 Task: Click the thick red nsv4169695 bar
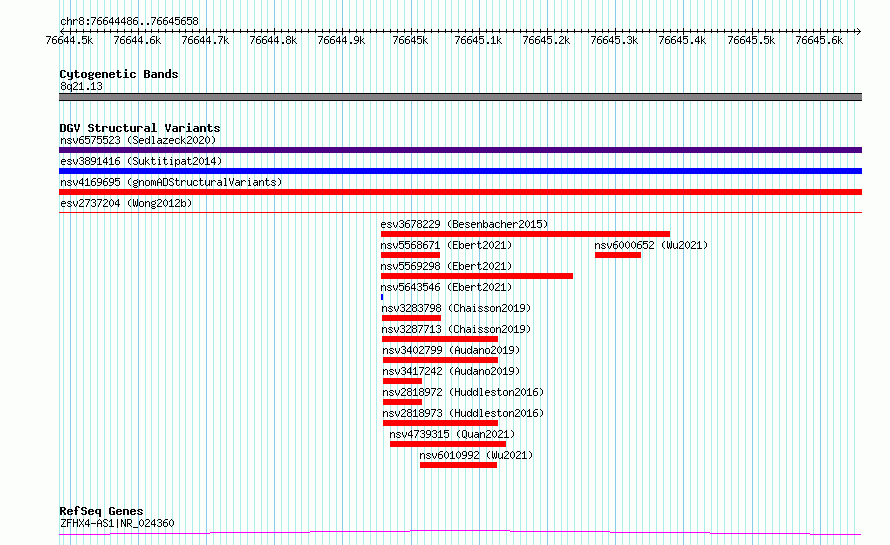460,192
